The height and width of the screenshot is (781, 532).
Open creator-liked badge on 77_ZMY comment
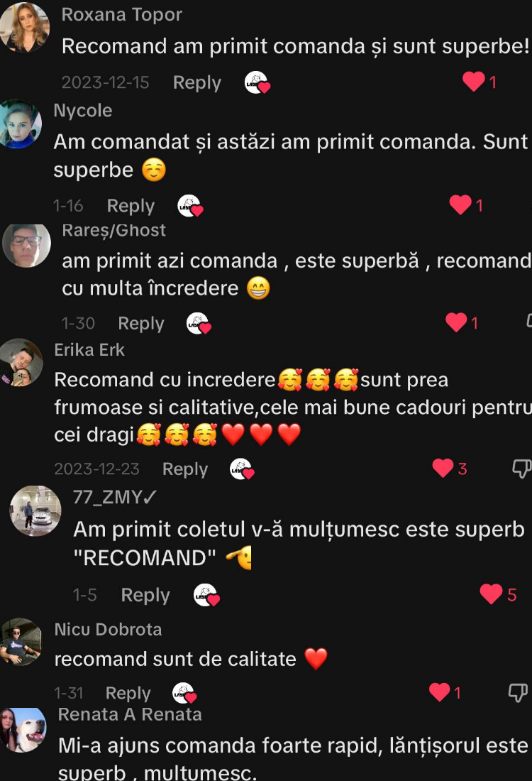pos(206,595)
